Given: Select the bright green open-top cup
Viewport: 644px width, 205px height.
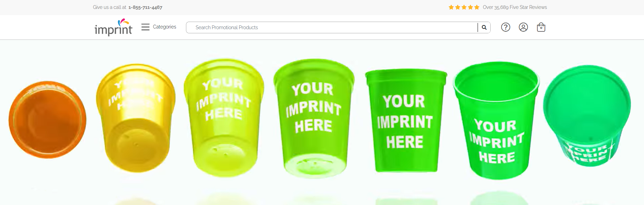Looking at the screenshot, I should point(496,121).
